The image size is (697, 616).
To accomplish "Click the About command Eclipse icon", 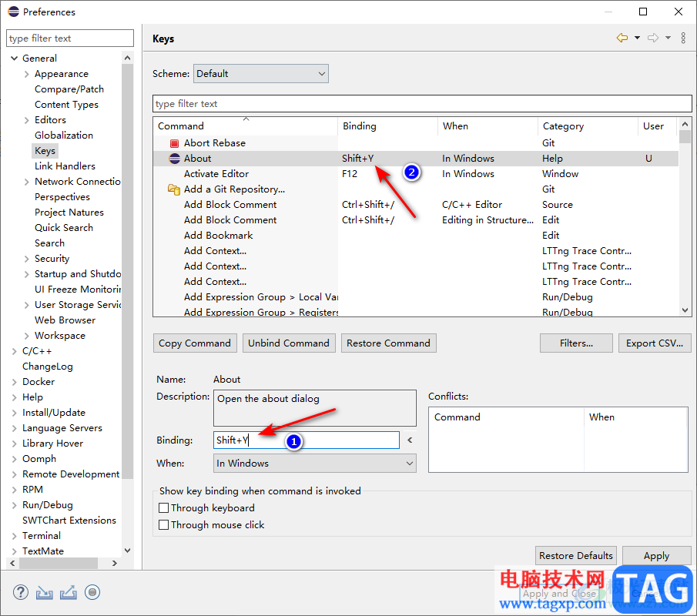I will [174, 158].
